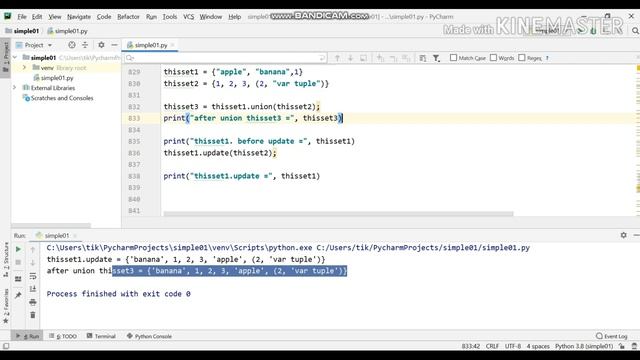Screen dimensions: 640x360
Task: Open Project panel options gear
Action: (101, 45)
